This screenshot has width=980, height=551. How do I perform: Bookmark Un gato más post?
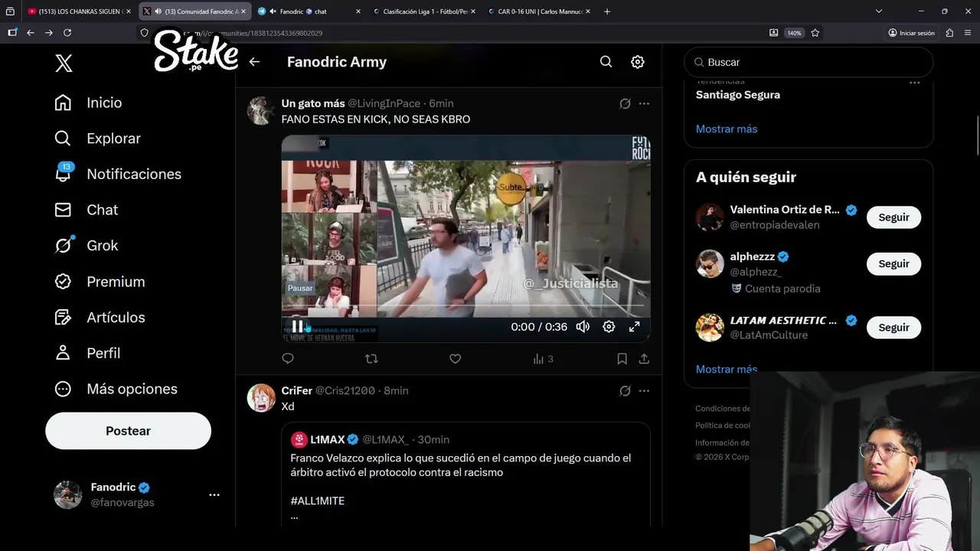[622, 358]
